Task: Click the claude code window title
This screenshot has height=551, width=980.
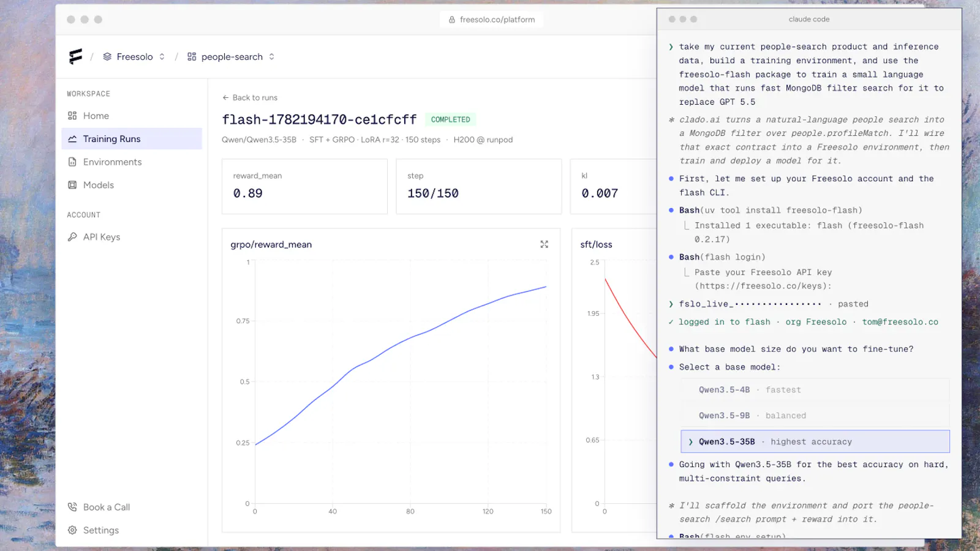Action: click(x=809, y=20)
